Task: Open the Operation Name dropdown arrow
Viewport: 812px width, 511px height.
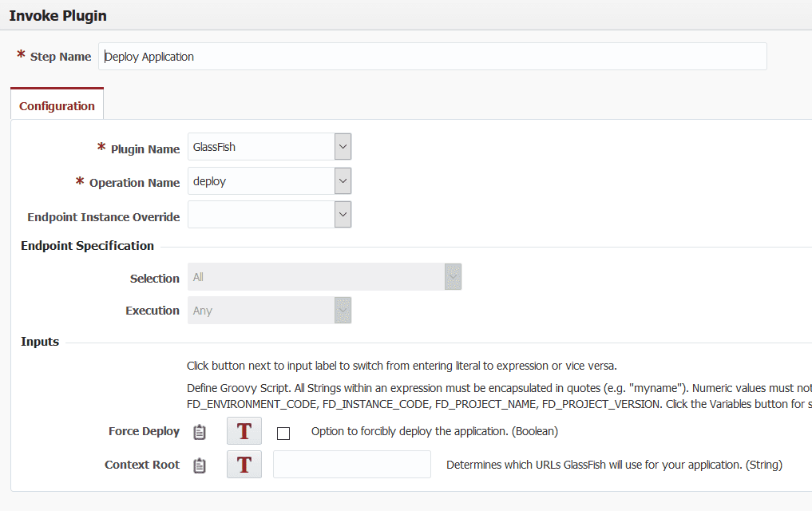Action: [343, 180]
